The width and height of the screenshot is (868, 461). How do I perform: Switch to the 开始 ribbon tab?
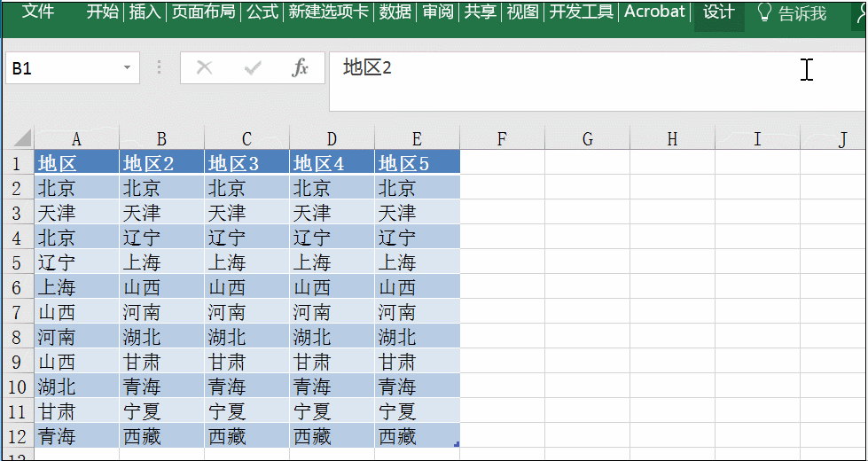tap(103, 12)
